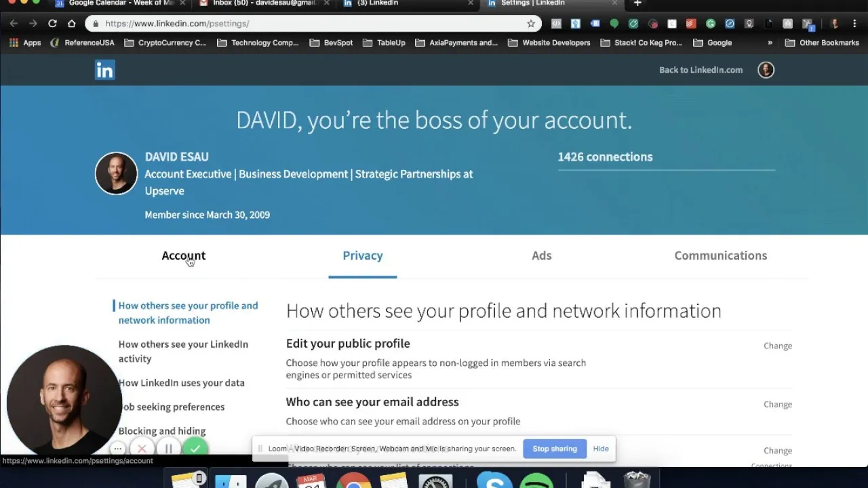Open the Other Bookmarks folder
The image size is (868, 488).
(x=822, y=43)
